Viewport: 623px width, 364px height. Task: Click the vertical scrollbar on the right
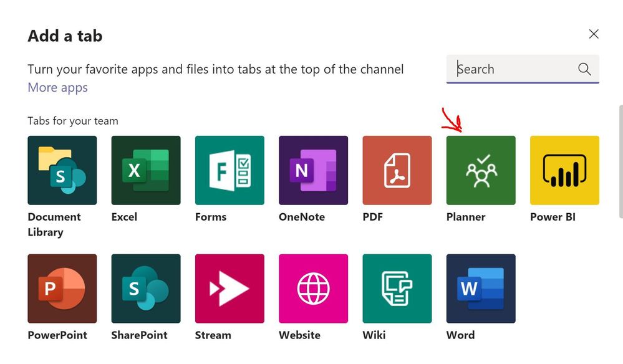(x=621, y=161)
